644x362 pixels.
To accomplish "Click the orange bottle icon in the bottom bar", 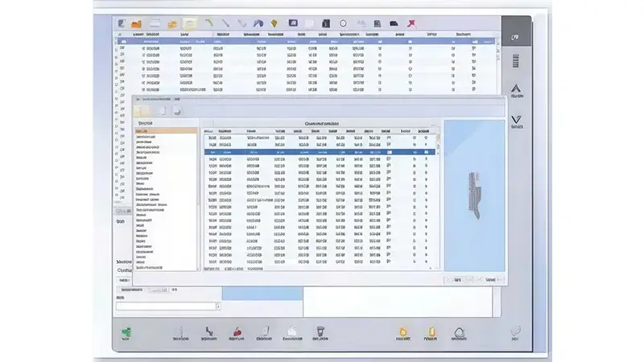I will click(431, 331).
